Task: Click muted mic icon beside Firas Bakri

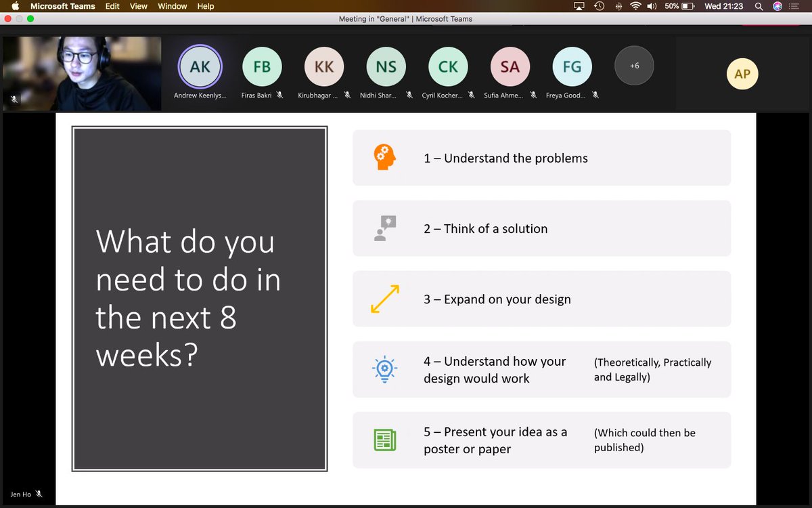Action: [x=279, y=96]
